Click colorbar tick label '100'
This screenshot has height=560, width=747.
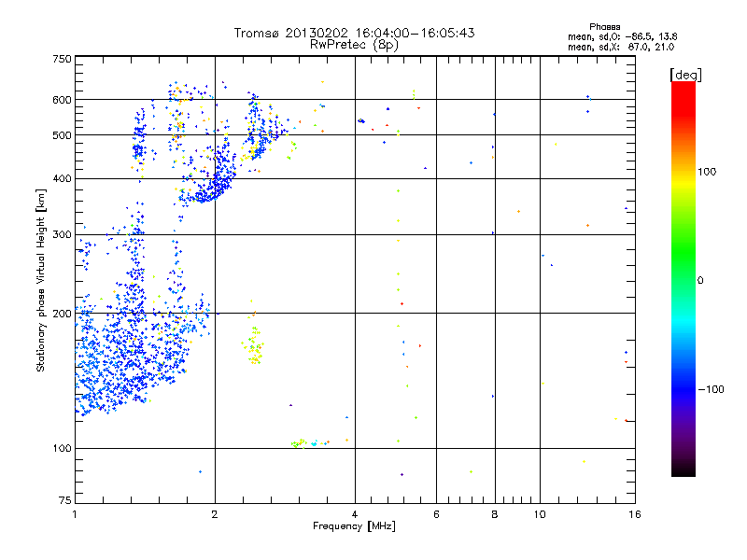[707, 172]
